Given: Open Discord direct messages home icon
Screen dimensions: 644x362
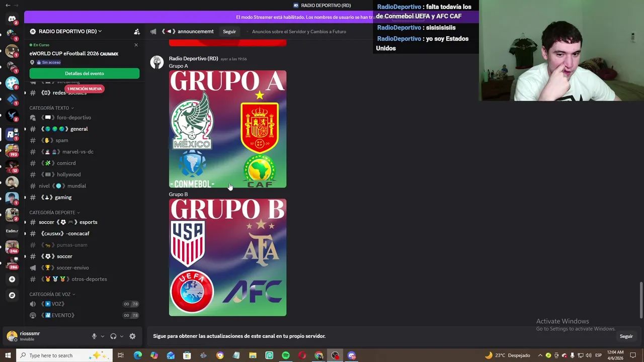Looking at the screenshot, I should click(12, 19).
